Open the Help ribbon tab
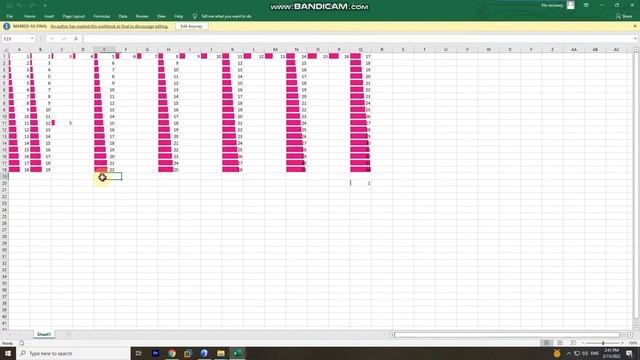 pos(178,16)
